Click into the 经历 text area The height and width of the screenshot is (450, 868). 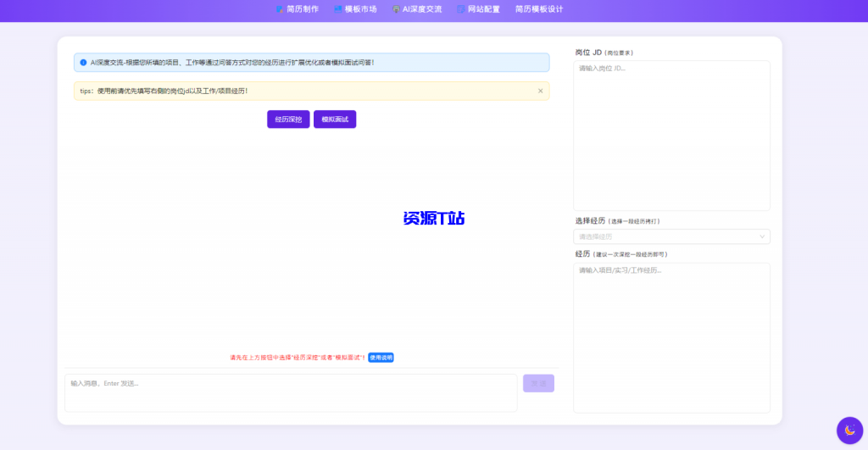click(x=671, y=337)
